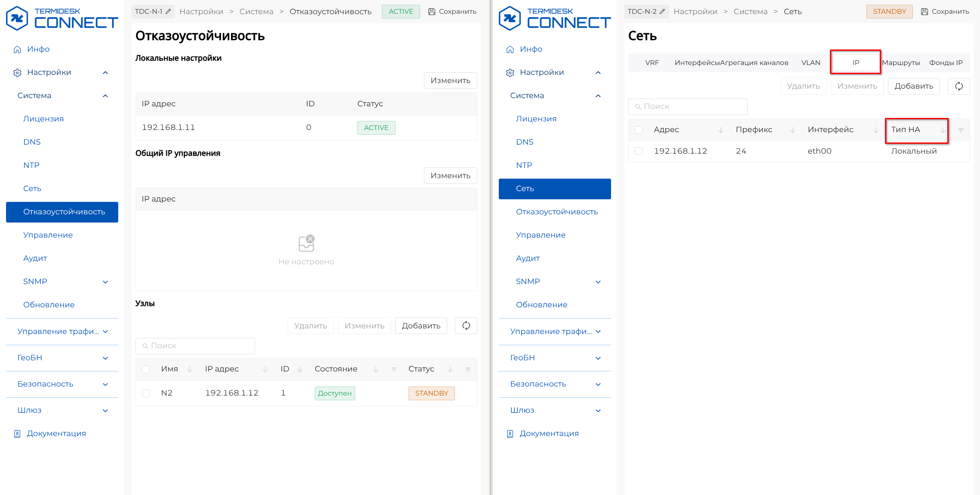
Task: Click the refresh icon in the Узлы section
Action: click(x=466, y=326)
